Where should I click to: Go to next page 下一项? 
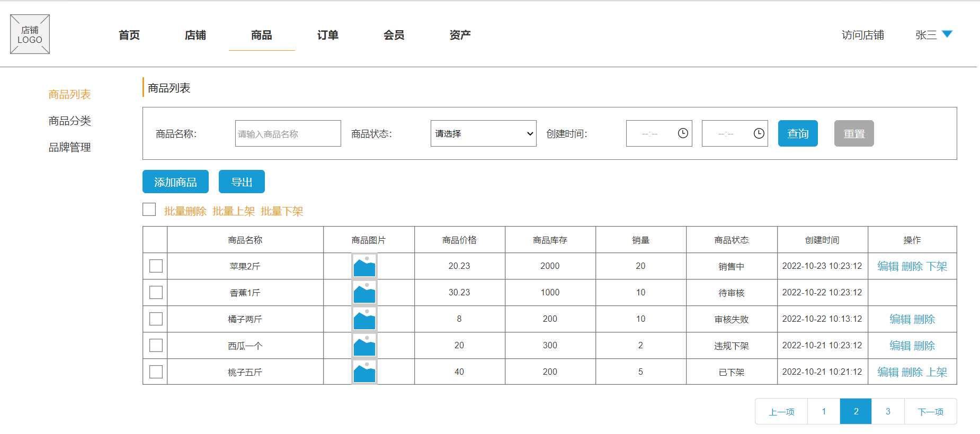point(931,411)
